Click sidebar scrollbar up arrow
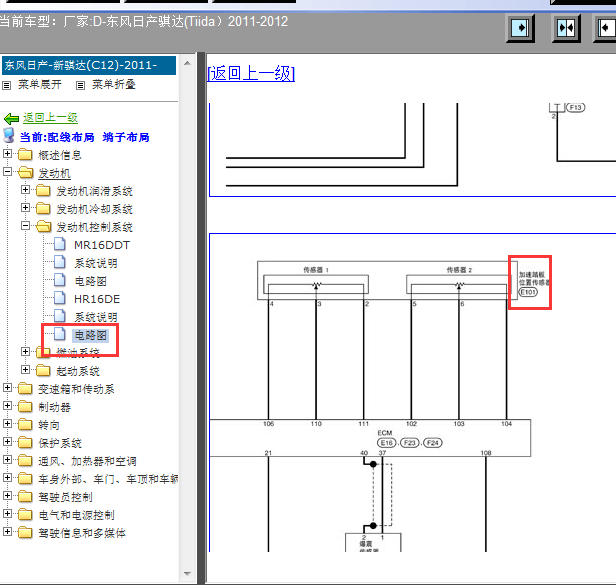The width and height of the screenshot is (616, 585). [x=187, y=63]
